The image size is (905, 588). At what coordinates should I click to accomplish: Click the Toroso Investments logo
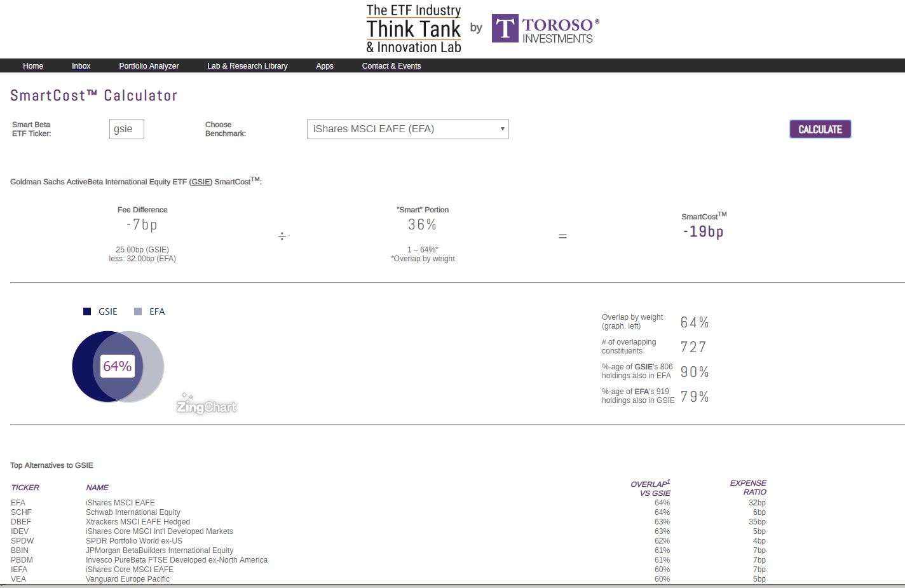tap(545, 29)
